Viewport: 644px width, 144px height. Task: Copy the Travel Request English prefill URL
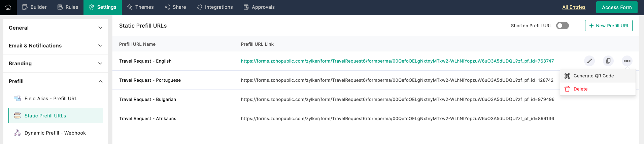(608, 61)
